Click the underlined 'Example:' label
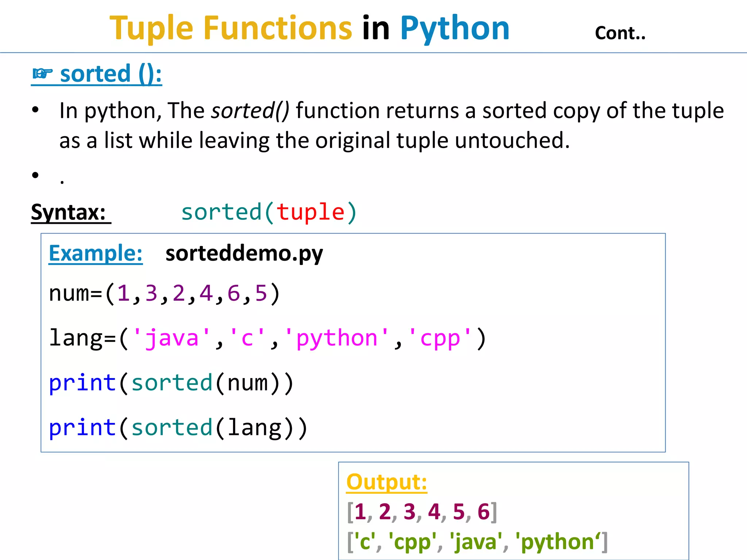747x560 pixels. 96,253
